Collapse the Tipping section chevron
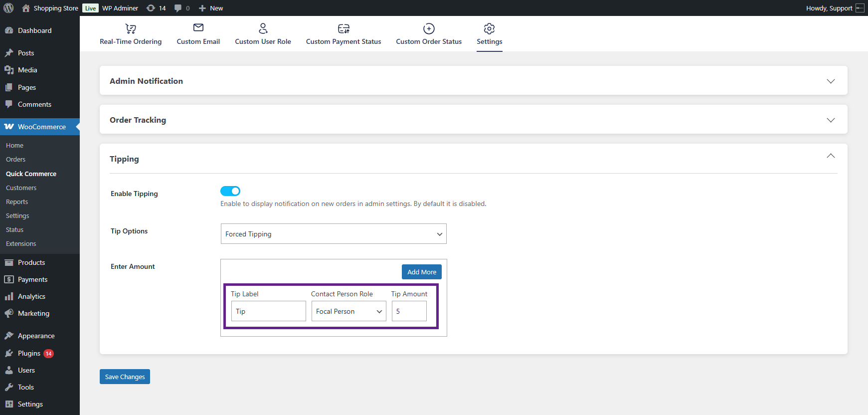The height and width of the screenshot is (415, 868). click(830, 156)
